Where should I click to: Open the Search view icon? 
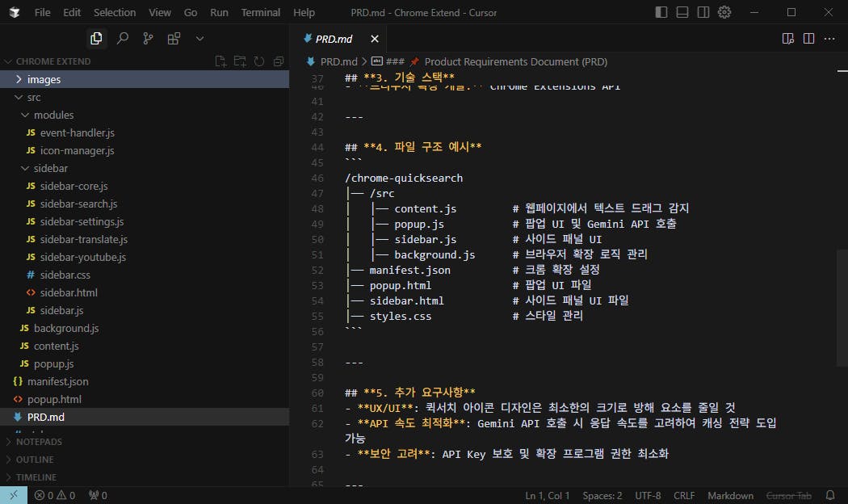point(122,38)
